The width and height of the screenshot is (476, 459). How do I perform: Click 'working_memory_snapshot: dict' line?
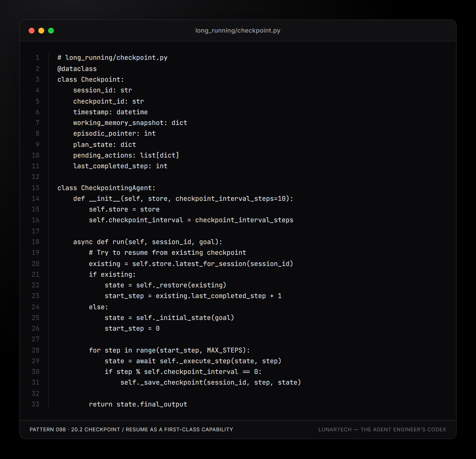(x=130, y=123)
